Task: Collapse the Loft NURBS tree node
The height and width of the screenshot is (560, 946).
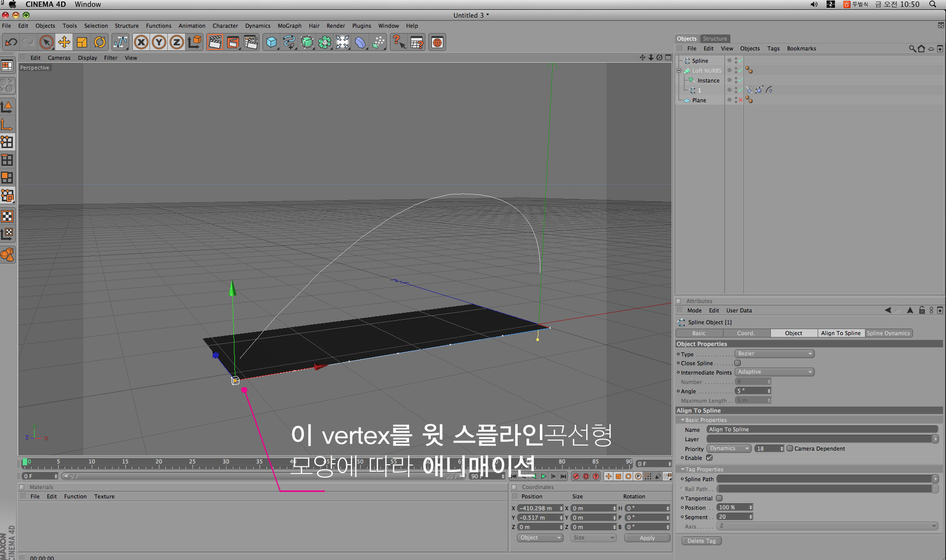Action: [x=679, y=71]
